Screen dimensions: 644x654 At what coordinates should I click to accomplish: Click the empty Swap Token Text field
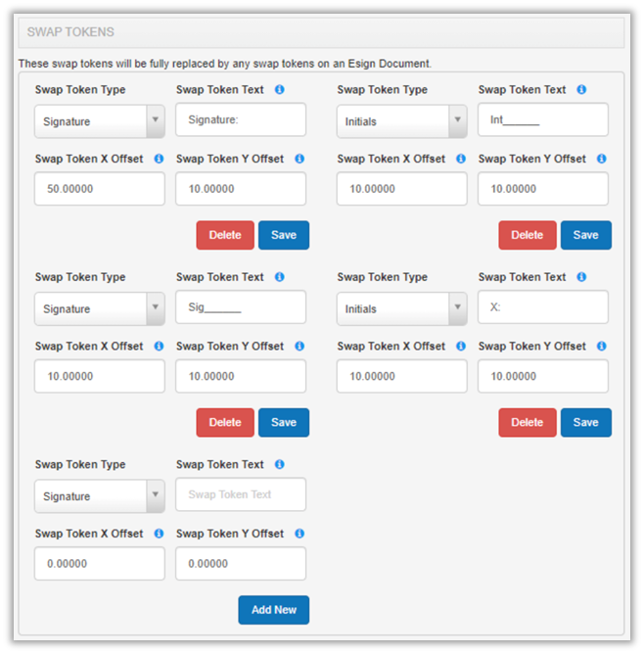241,494
